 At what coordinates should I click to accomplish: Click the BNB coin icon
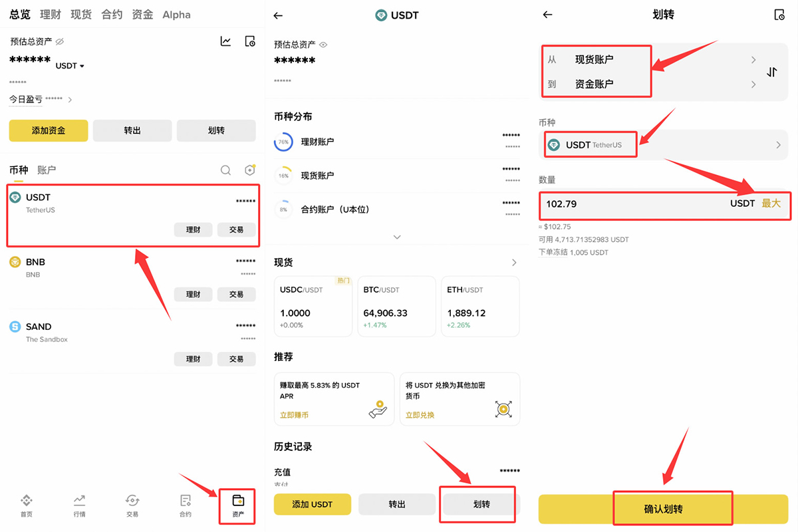[15, 262]
